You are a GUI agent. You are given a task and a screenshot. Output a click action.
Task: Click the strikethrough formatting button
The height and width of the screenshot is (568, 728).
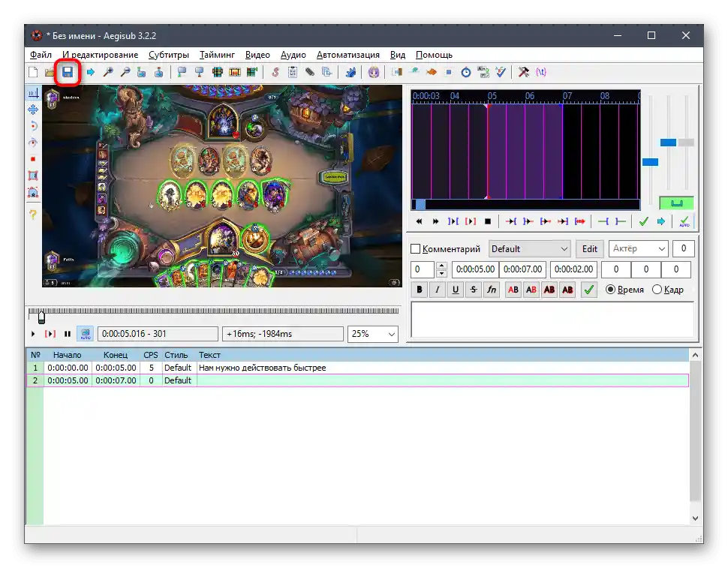click(473, 290)
